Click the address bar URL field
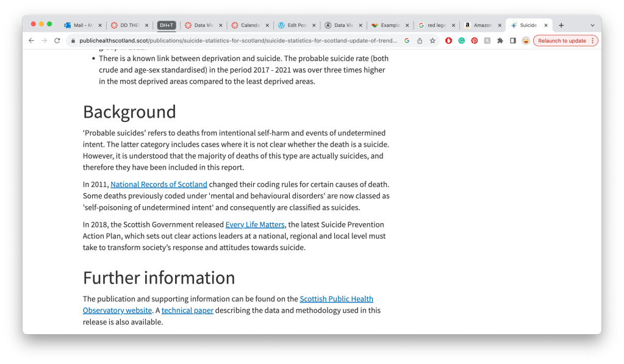The width and height of the screenshot is (624, 364). pyautogui.click(x=238, y=41)
